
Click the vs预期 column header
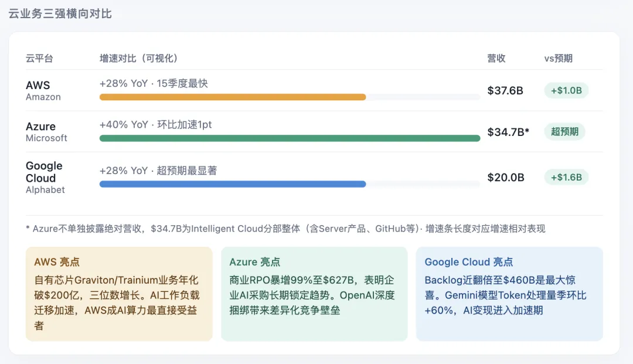559,58
